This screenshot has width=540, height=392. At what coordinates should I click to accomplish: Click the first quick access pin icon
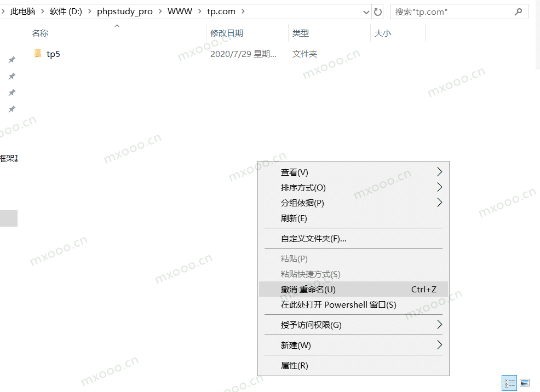(x=12, y=60)
